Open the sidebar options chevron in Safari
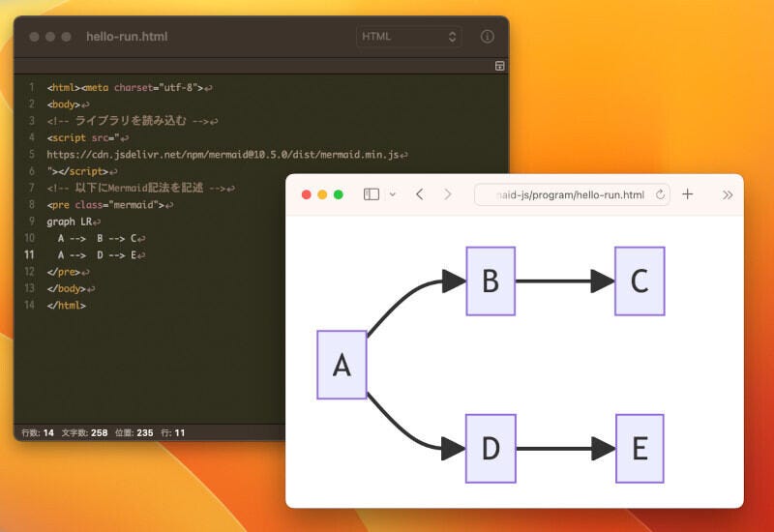 [393, 194]
